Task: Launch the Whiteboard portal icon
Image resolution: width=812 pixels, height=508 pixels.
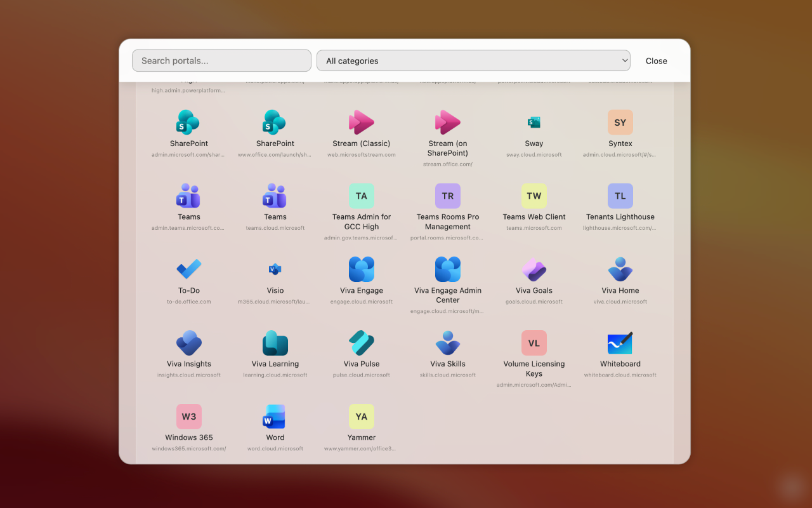Action: (620, 344)
